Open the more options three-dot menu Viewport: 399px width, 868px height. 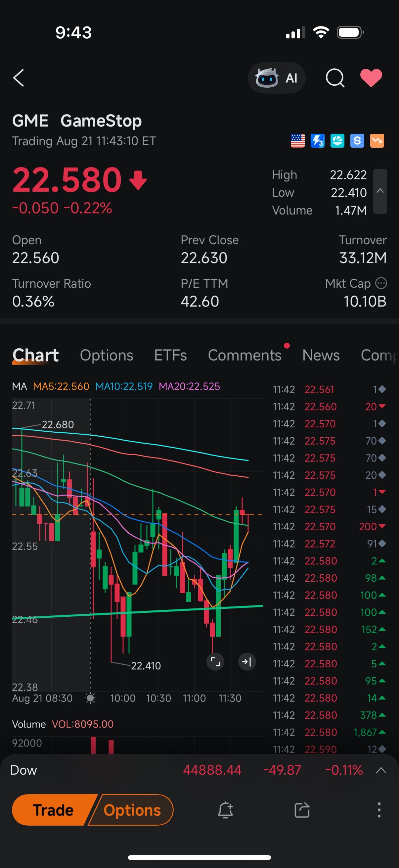click(379, 810)
